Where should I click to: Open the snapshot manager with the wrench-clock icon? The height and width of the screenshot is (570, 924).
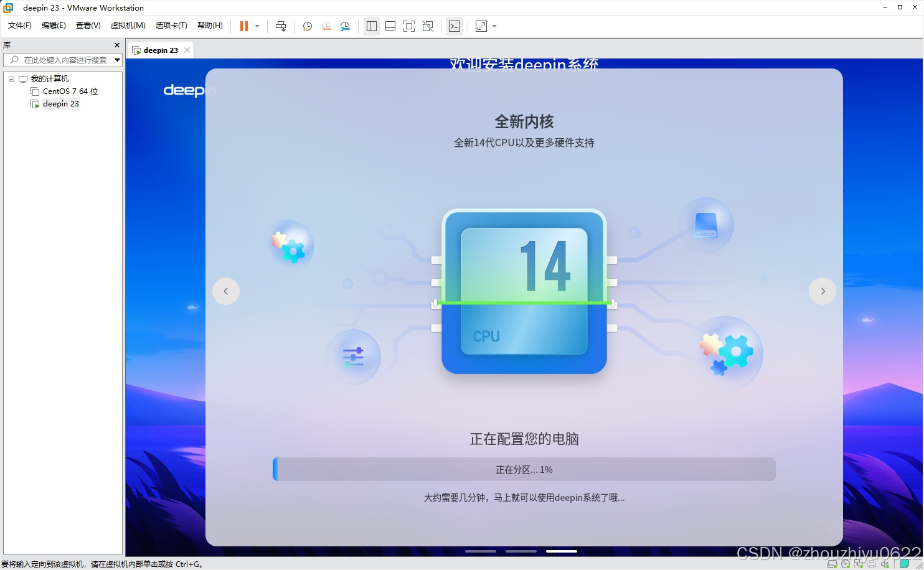[345, 26]
